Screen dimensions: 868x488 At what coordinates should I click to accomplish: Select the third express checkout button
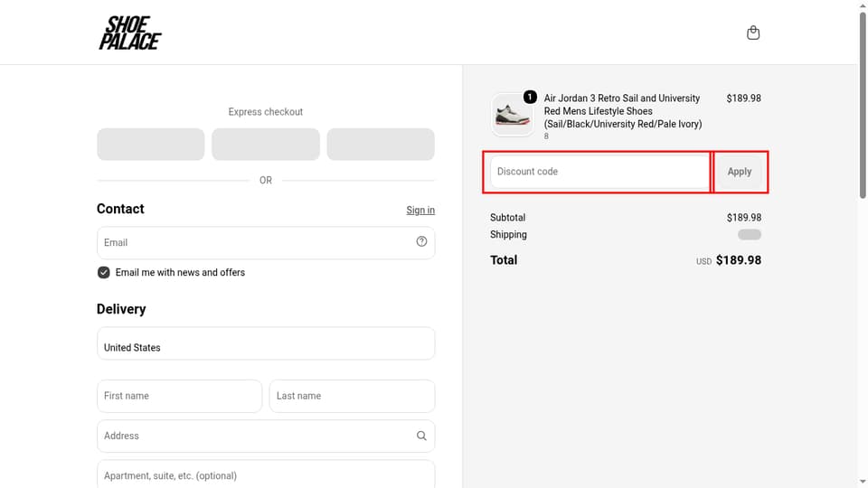(381, 145)
